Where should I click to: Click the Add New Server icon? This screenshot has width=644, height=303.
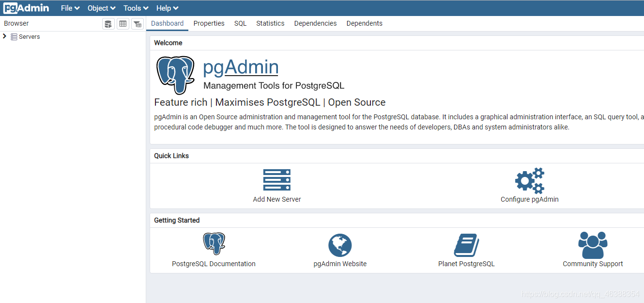click(x=277, y=180)
